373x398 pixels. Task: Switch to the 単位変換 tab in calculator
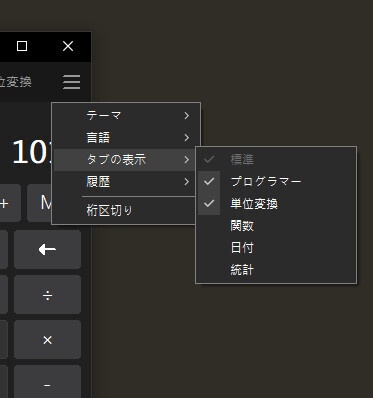[x=15, y=82]
